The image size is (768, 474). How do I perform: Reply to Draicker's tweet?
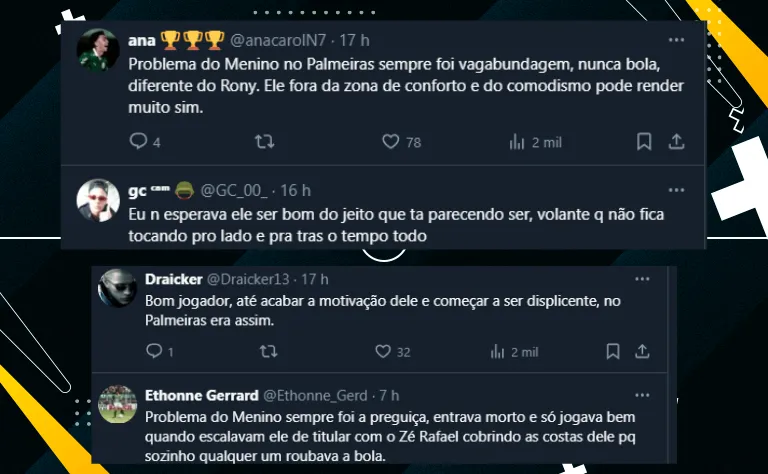click(x=153, y=351)
